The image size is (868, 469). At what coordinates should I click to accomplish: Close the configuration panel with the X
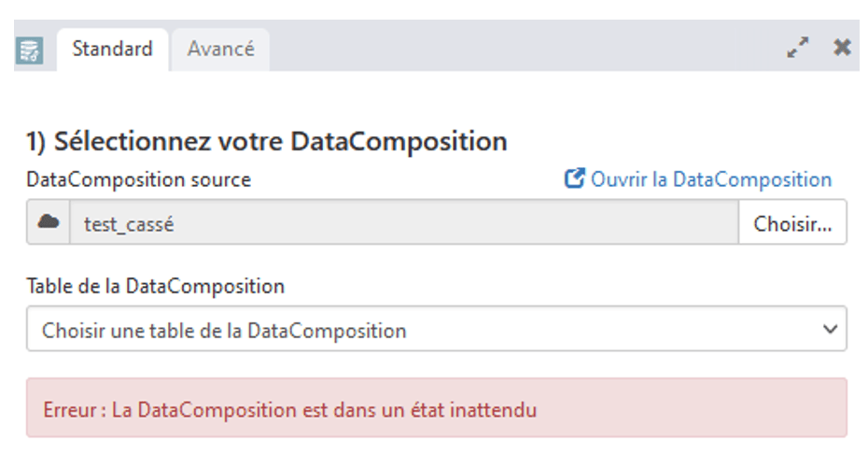842,48
